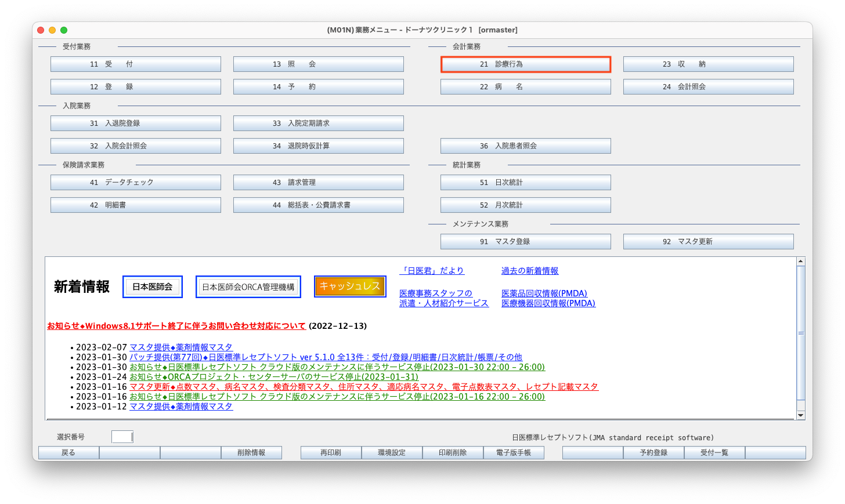Open 44 総括表・公費請求書 button
The image size is (845, 504).
318,205
